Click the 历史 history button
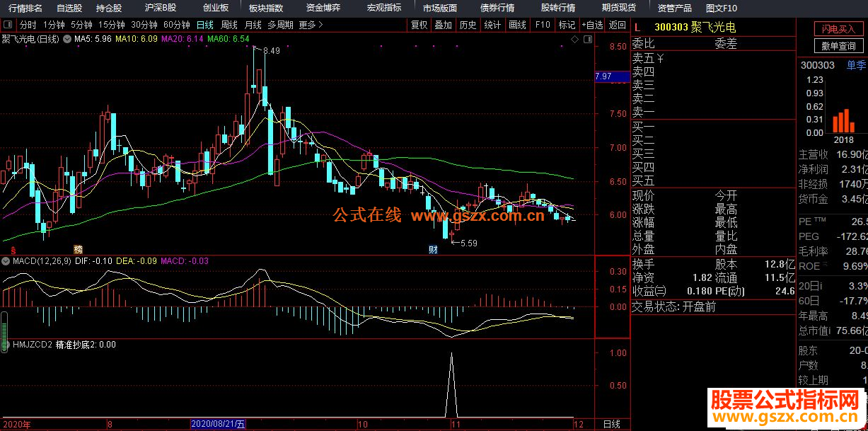 [x=468, y=25]
